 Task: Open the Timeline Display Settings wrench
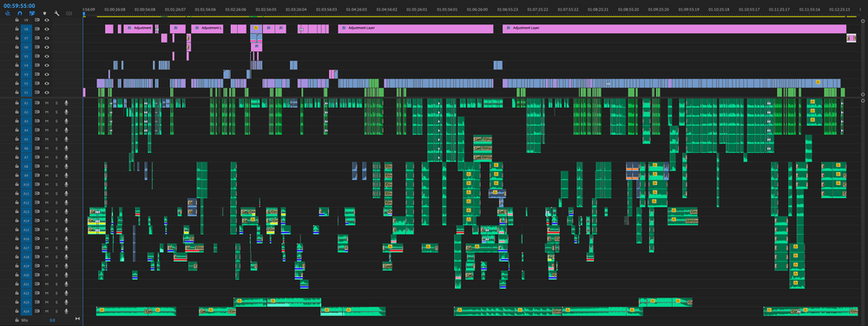[56, 13]
